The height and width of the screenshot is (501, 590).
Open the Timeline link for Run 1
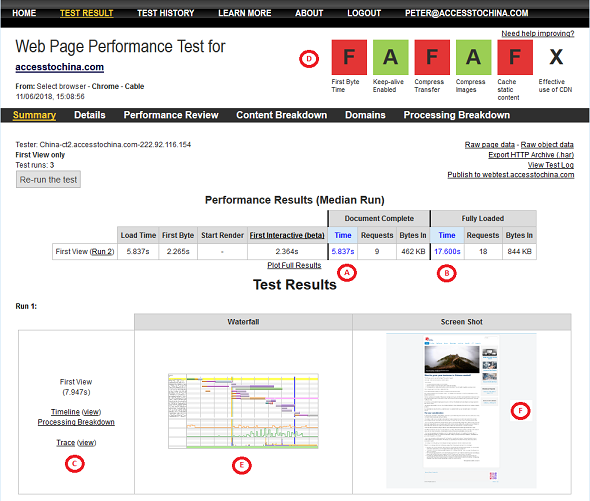click(65, 412)
